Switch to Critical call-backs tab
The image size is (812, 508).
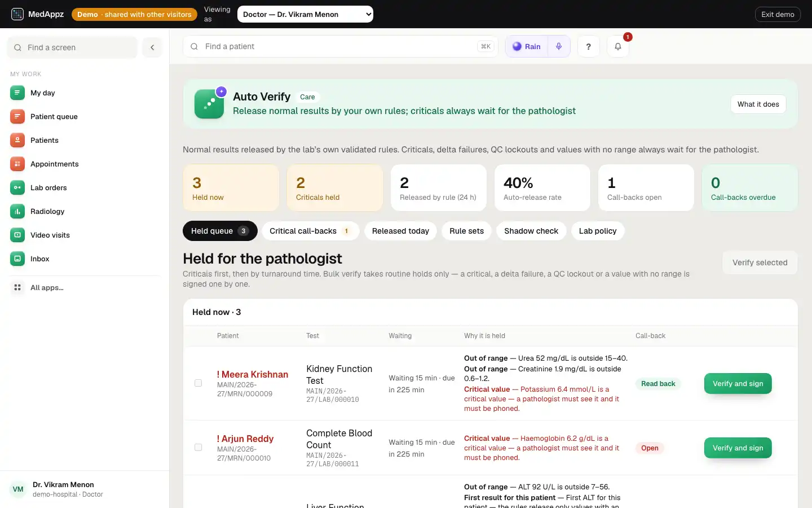pos(310,231)
